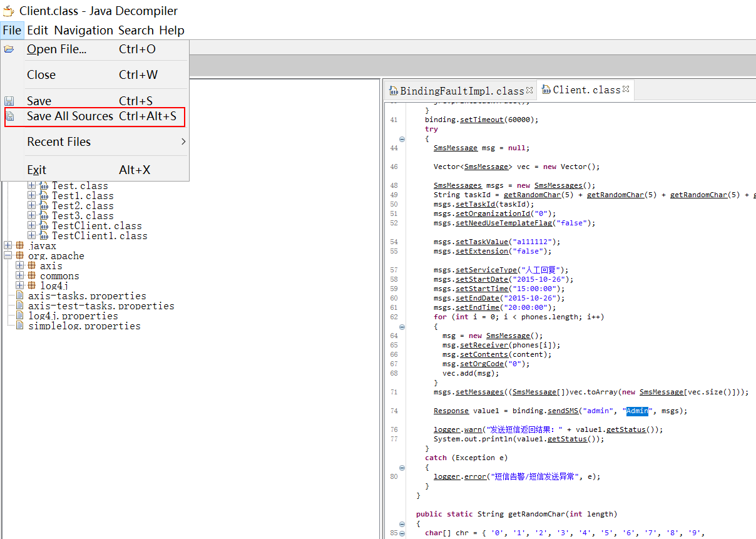Click the Save floppy disk icon
This screenshot has height=539, width=756.
(9, 101)
